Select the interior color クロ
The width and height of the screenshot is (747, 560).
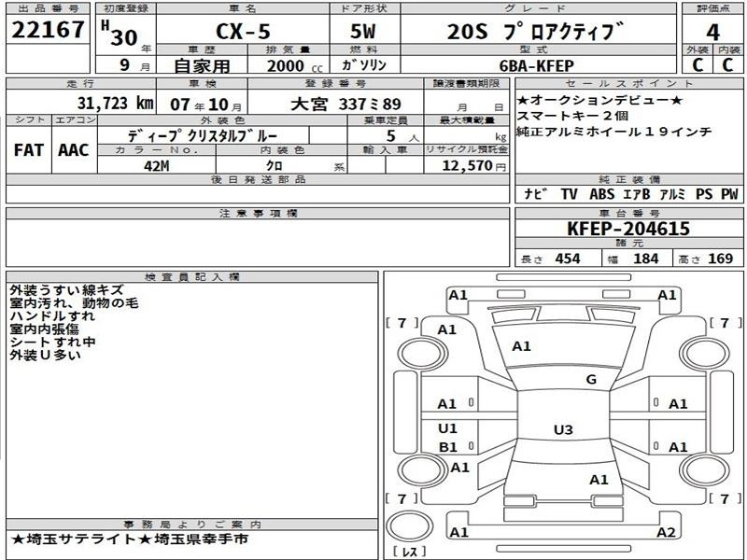274,166
